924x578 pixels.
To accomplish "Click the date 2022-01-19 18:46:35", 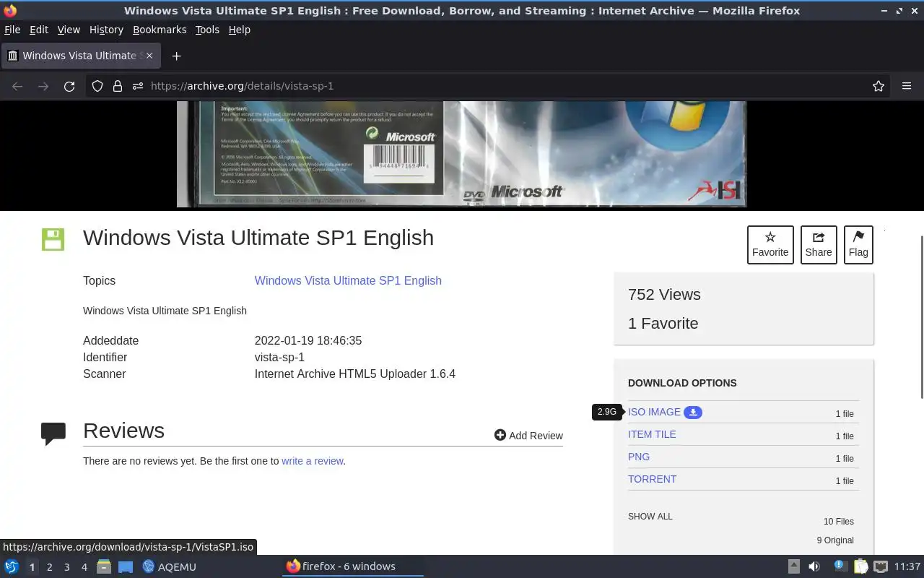I will coord(308,340).
